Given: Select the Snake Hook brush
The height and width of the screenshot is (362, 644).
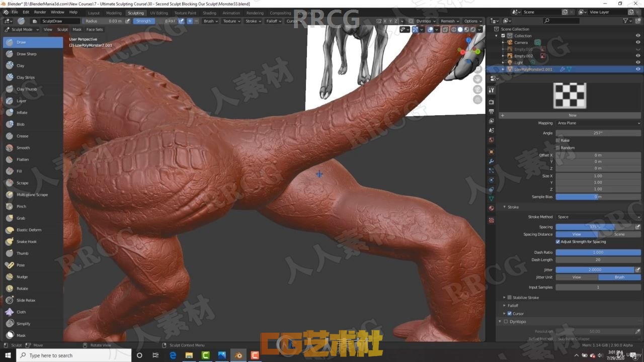Looking at the screenshot, I should click(x=33, y=242).
